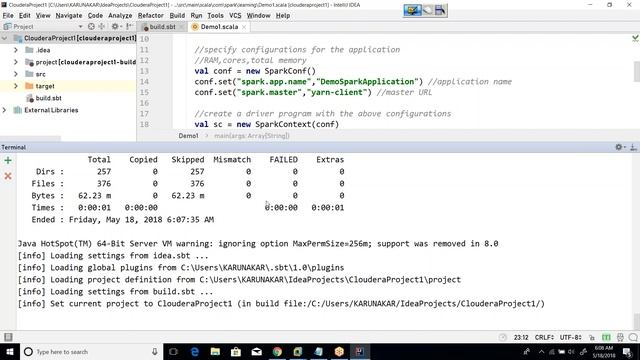Collapse ClouderaProject1 root node
This screenshot has width=640, height=360.
coord(4,38)
